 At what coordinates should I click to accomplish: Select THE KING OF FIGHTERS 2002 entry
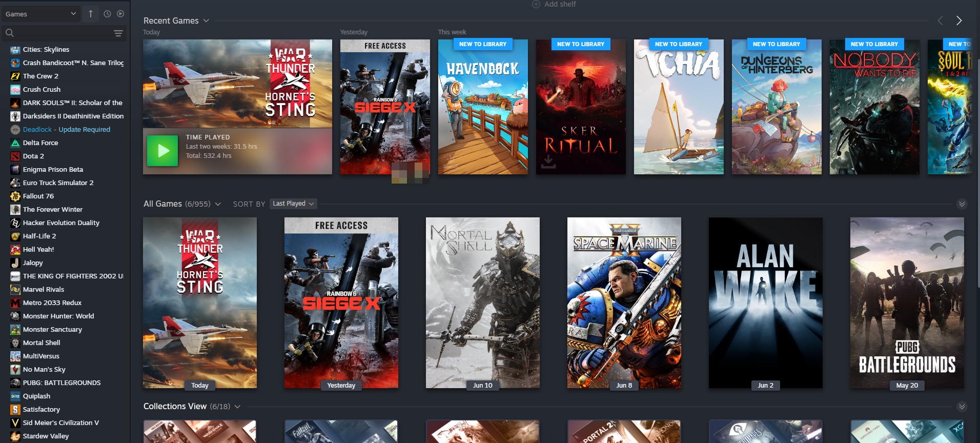tap(67, 276)
